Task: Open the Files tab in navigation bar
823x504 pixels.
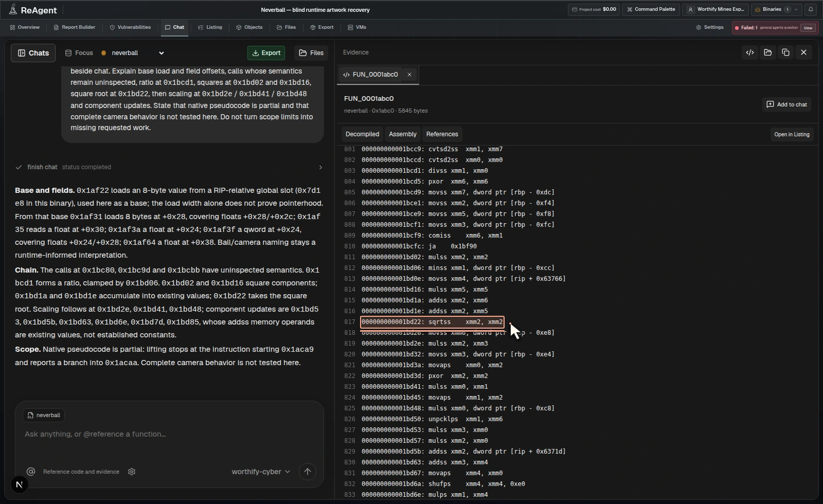Action: pyautogui.click(x=286, y=27)
